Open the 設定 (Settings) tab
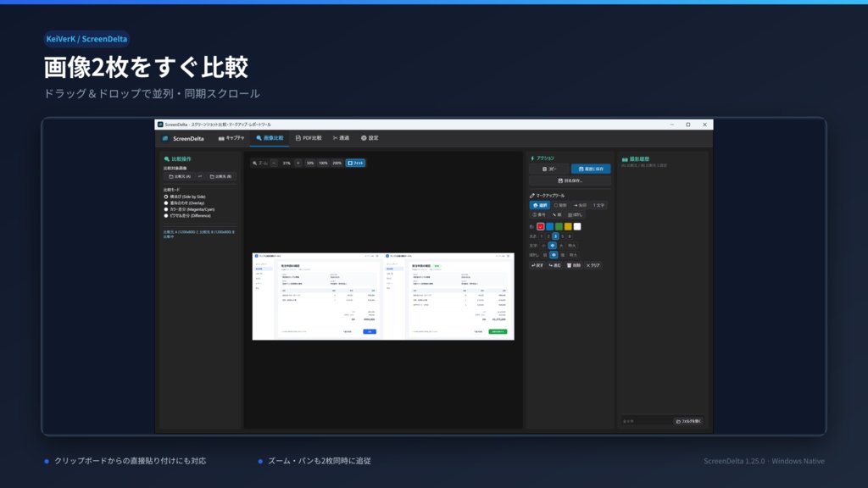The image size is (868, 488). click(x=370, y=138)
